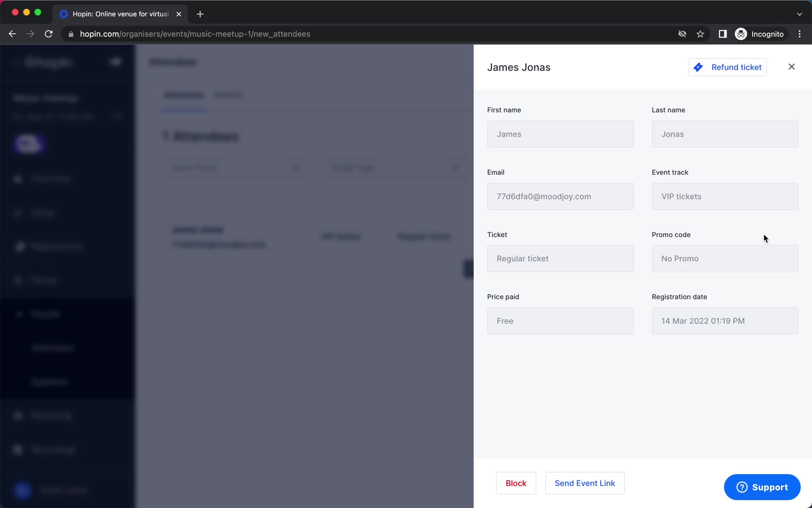Select the Hopin browser tab

tap(121, 14)
